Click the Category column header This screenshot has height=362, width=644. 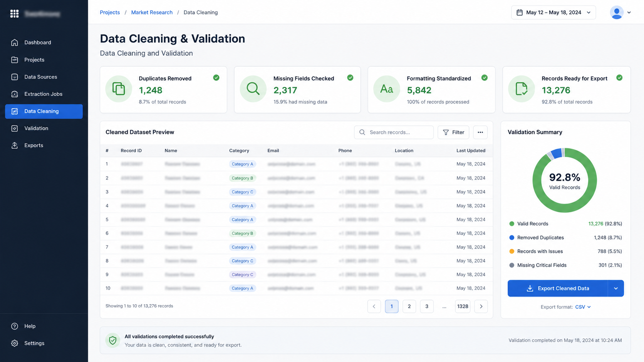click(x=239, y=151)
